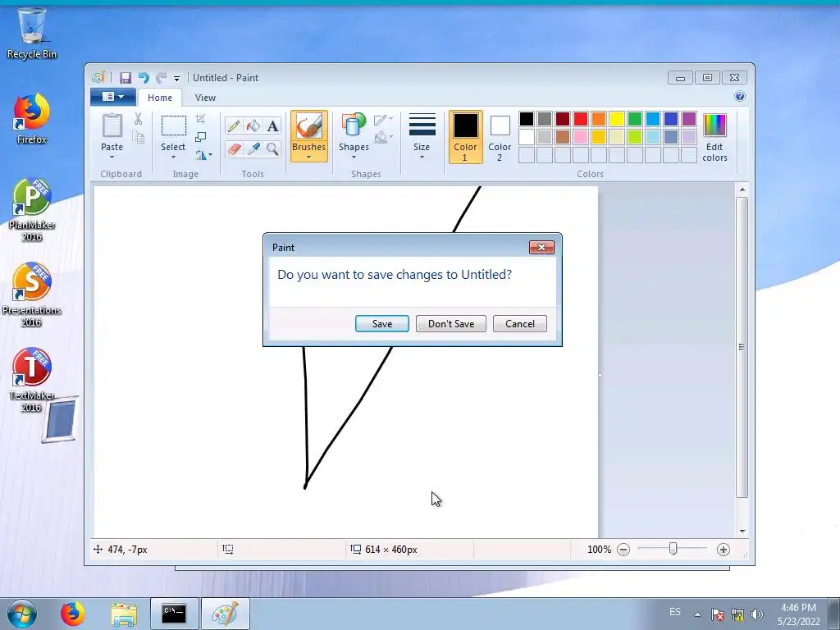The height and width of the screenshot is (630, 840).
Task: Click the Brushes tool icon
Action: [x=309, y=126]
